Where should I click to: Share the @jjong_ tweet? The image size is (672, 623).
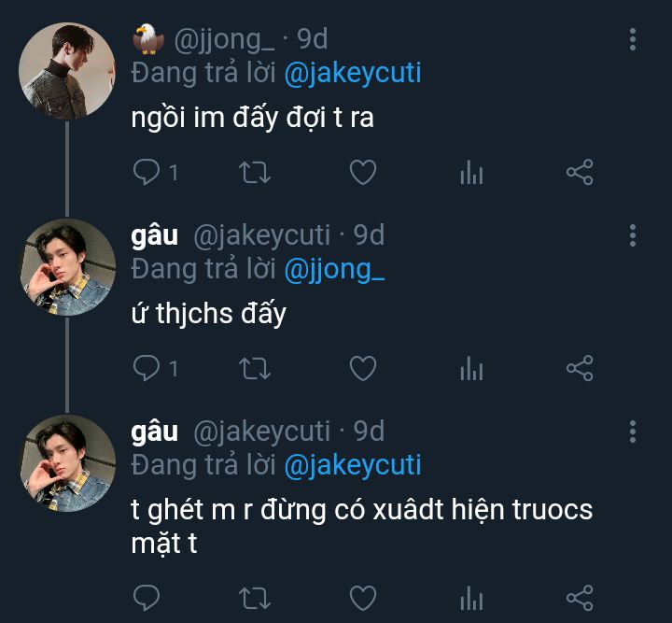(580, 172)
